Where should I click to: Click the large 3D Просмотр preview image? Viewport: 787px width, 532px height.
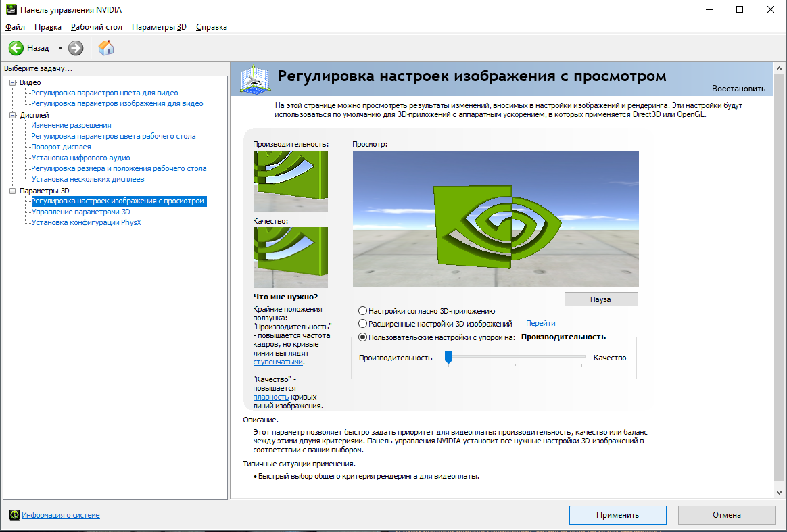496,219
